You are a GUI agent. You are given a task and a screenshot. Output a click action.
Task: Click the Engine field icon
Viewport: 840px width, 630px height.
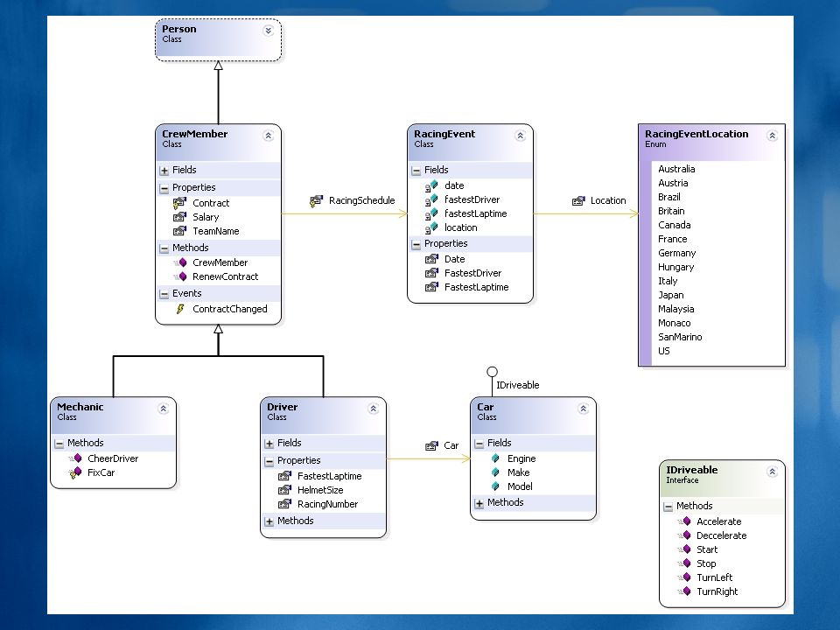(495, 458)
